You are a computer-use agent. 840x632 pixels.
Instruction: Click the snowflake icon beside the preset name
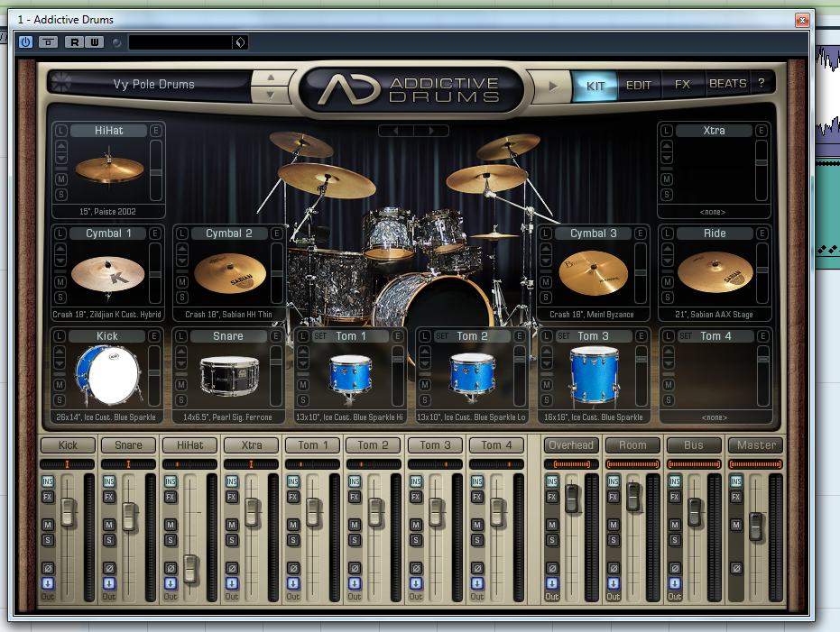tap(62, 83)
